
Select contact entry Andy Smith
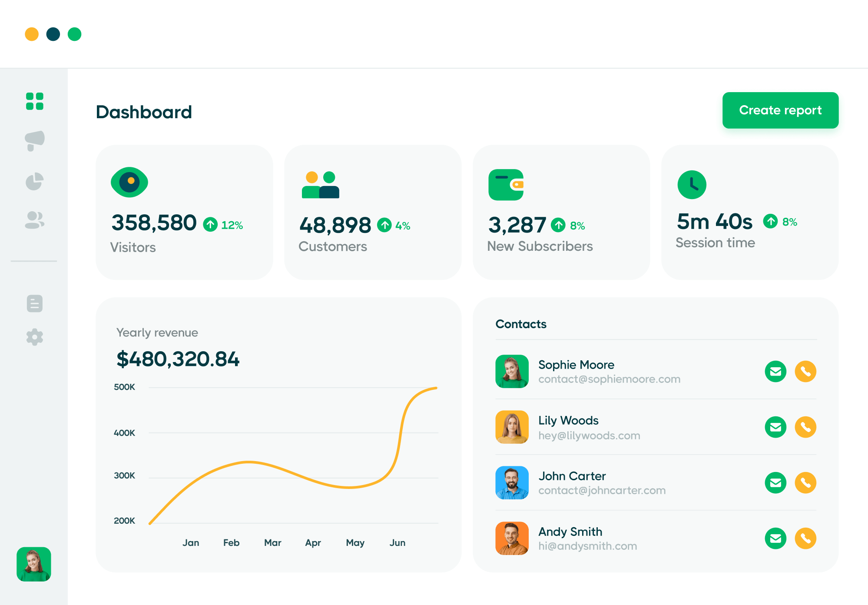coord(570,539)
